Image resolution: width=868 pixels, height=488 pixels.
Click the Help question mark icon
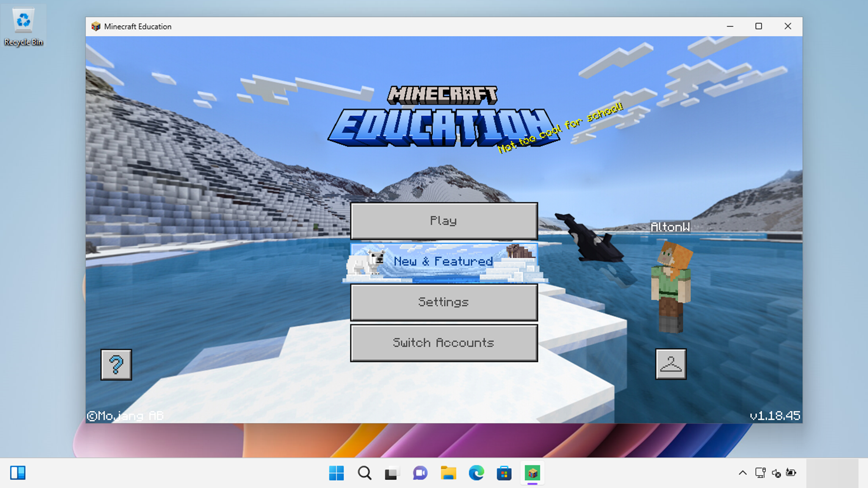117,364
